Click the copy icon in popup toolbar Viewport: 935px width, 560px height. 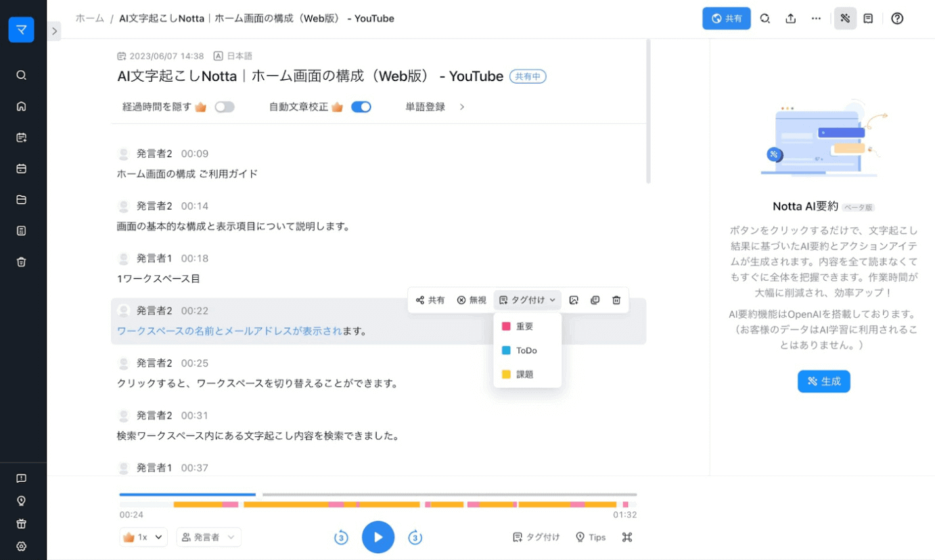coord(595,300)
